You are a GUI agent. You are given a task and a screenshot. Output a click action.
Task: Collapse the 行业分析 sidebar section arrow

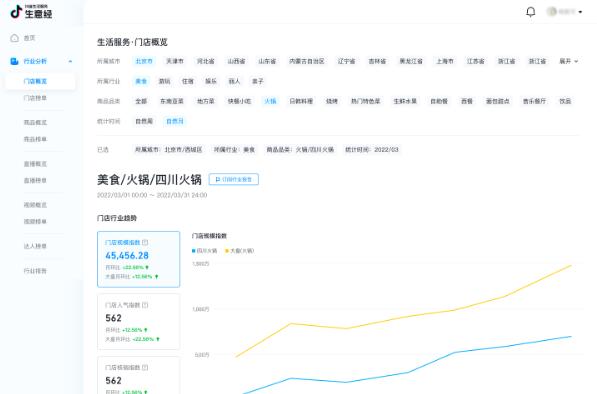(70, 61)
